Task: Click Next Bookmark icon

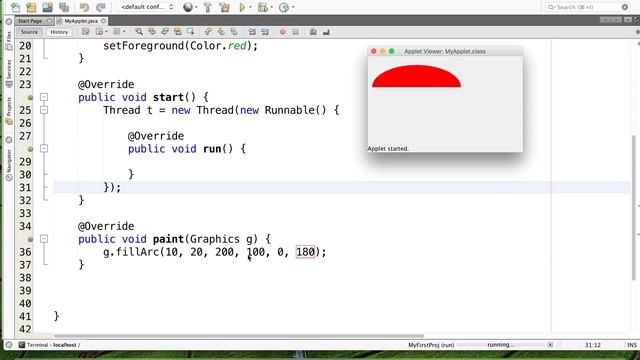Action: [x=221, y=31]
